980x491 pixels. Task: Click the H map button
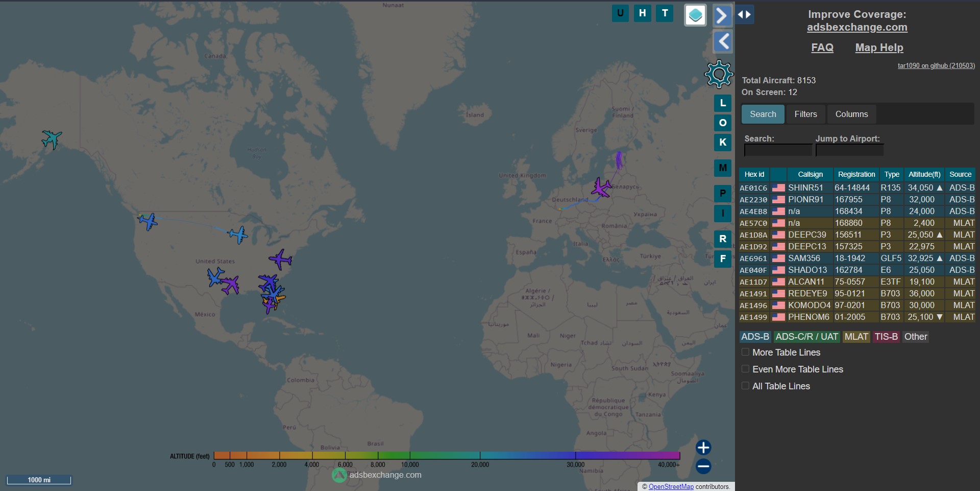point(643,13)
